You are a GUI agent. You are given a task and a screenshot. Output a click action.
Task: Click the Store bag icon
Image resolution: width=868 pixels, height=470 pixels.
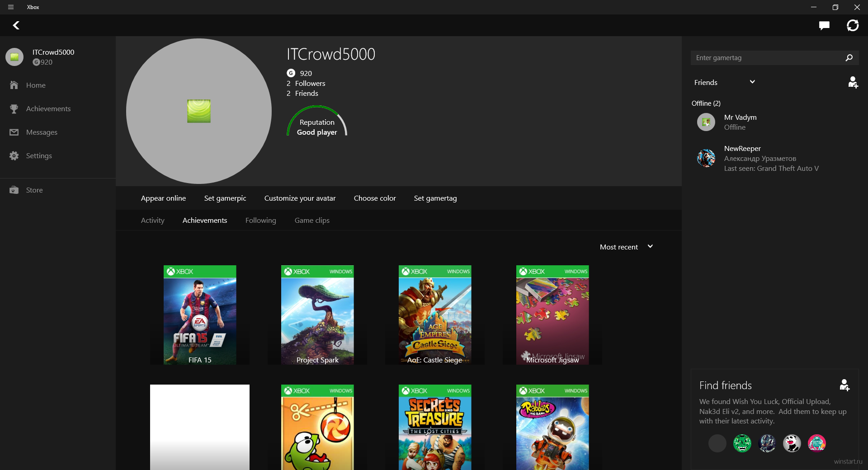point(14,190)
